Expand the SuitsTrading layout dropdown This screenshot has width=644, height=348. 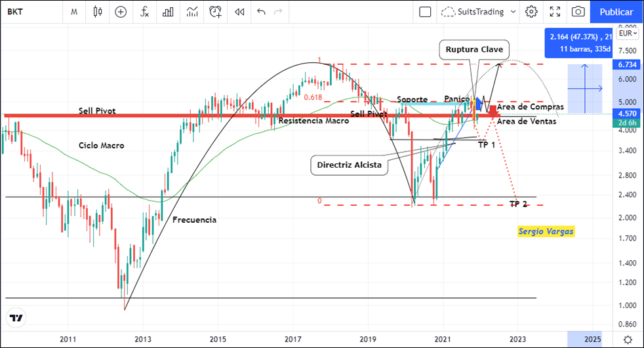[513, 12]
